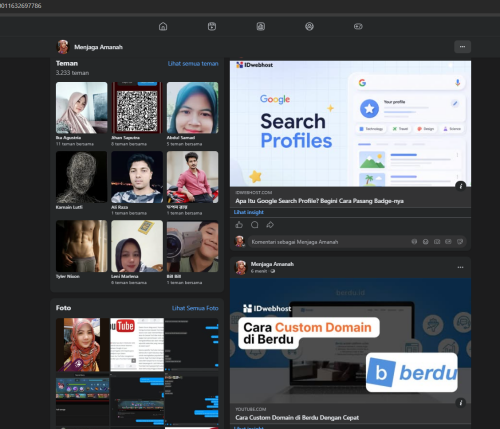Open link info icon on Google Search Profiles preview
The image size is (500, 429).
461,186
